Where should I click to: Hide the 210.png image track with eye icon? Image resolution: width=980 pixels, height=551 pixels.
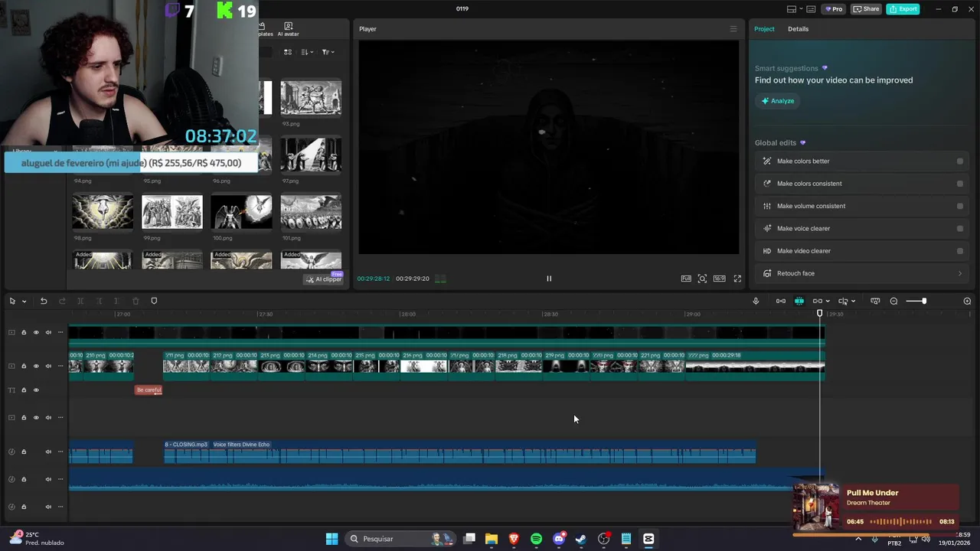[x=36, y=366]
